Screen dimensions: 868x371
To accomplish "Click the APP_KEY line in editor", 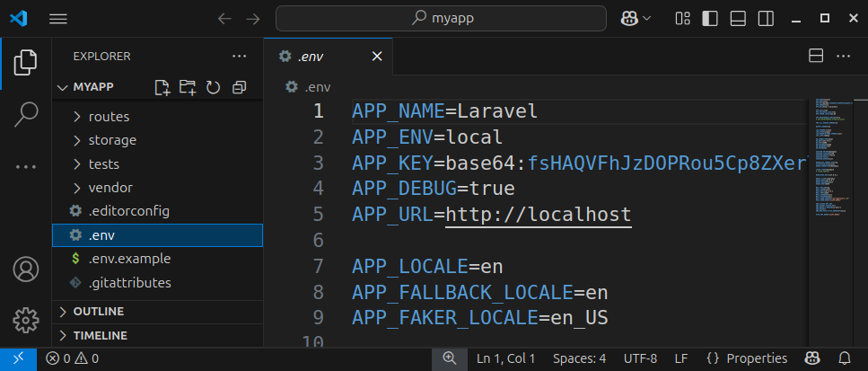I will [580, 163].
